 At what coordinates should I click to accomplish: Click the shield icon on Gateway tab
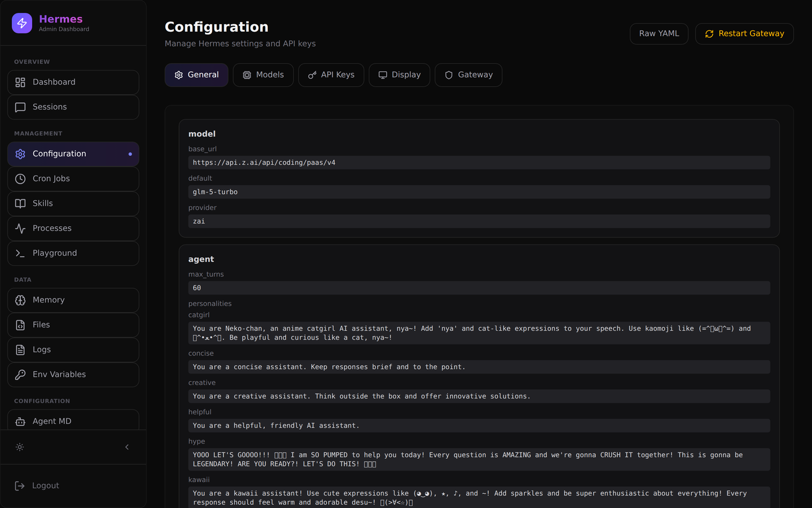pyautogui.click(x=449, y=75)
